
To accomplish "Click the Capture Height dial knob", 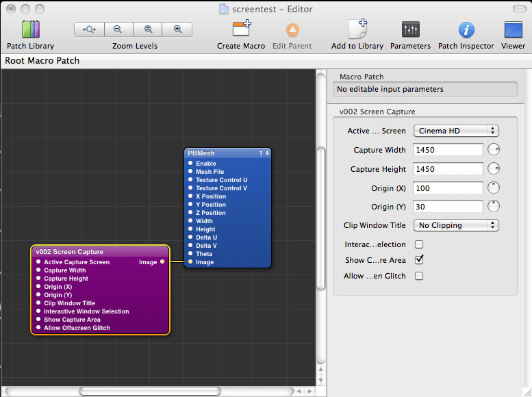I will (494, 168).
